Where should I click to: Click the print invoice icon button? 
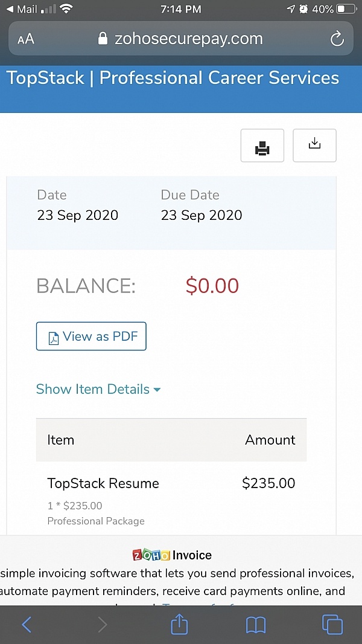[x=262, y=146]
